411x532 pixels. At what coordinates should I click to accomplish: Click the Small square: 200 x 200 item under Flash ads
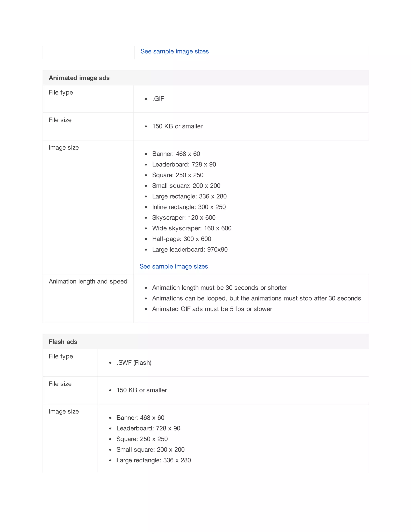pos(150,450)
